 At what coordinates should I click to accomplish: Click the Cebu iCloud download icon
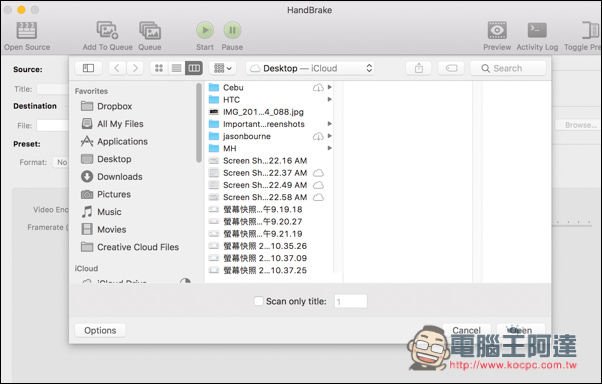pyautogui.click(x=318, y=88)
